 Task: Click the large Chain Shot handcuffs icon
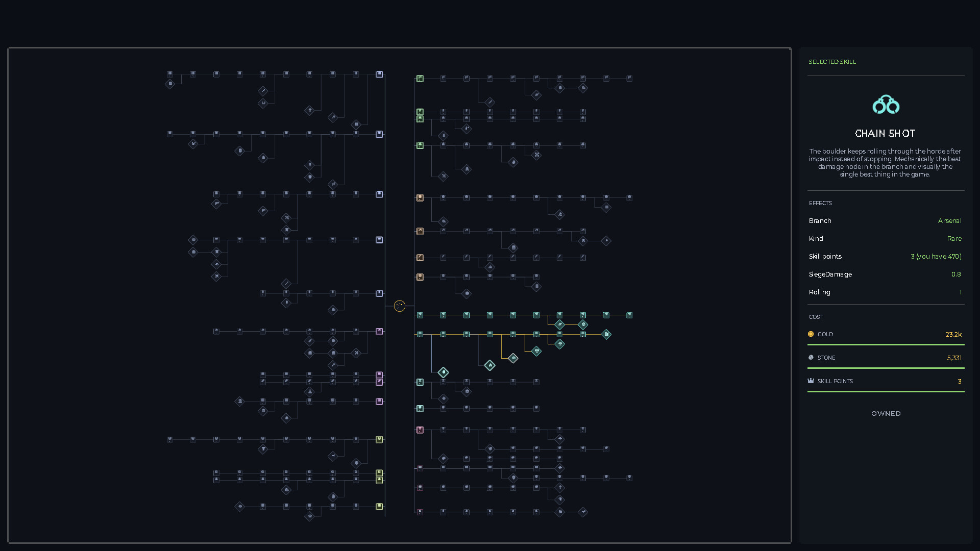pyautogui.click(x=886, y=104)
